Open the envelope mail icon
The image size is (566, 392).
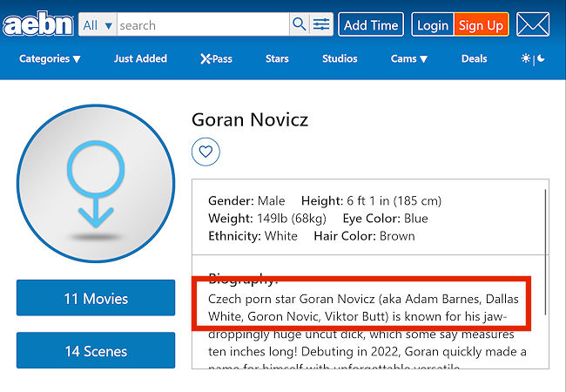pos(533,25)
